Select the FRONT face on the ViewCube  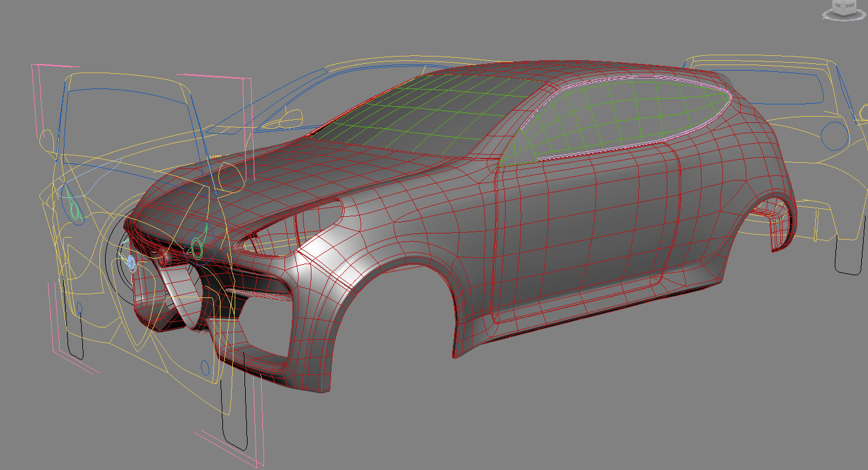tap(838, 5)
